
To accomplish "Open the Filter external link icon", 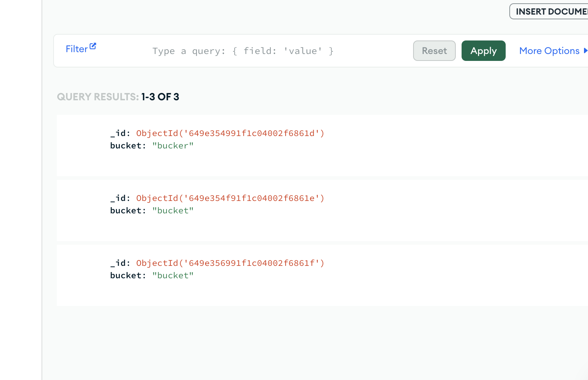I will (93, 46).
